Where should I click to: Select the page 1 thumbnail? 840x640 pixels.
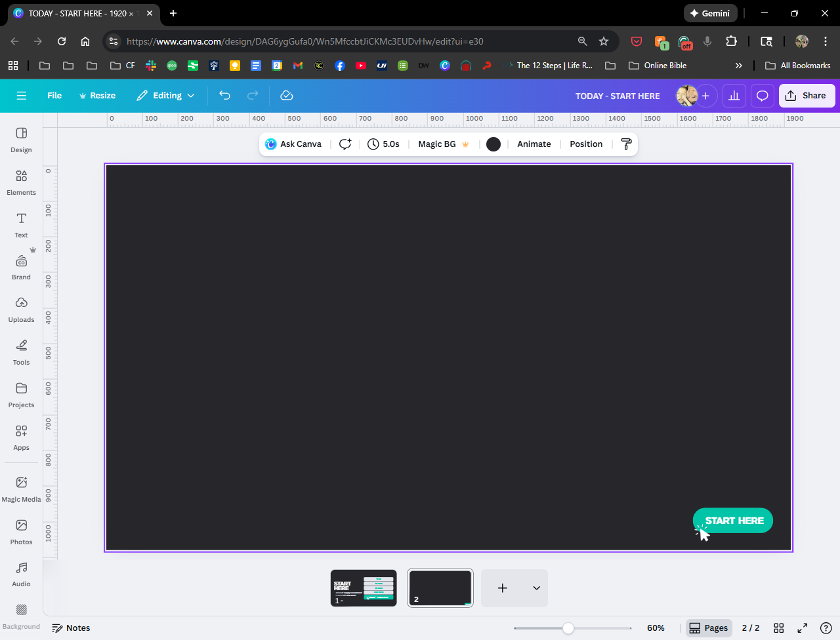click(x=364, y=588)
